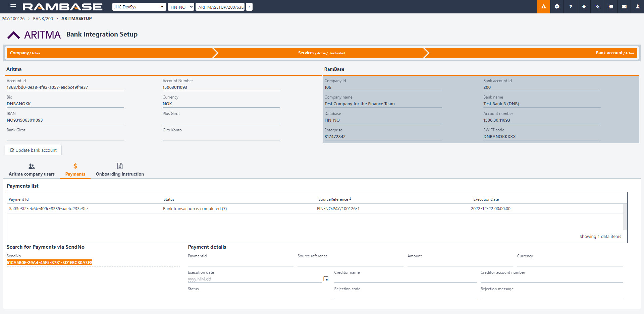Click the ARITMASETUP breadcrumb
Viewport: 644px width, 314px height.
tap(76, 18)
